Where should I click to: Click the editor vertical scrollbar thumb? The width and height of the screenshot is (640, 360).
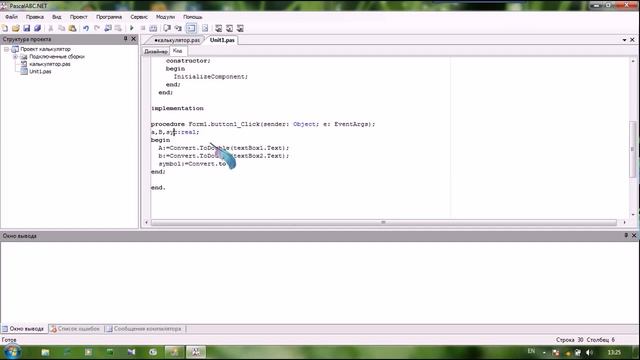[x=633, y=149]
